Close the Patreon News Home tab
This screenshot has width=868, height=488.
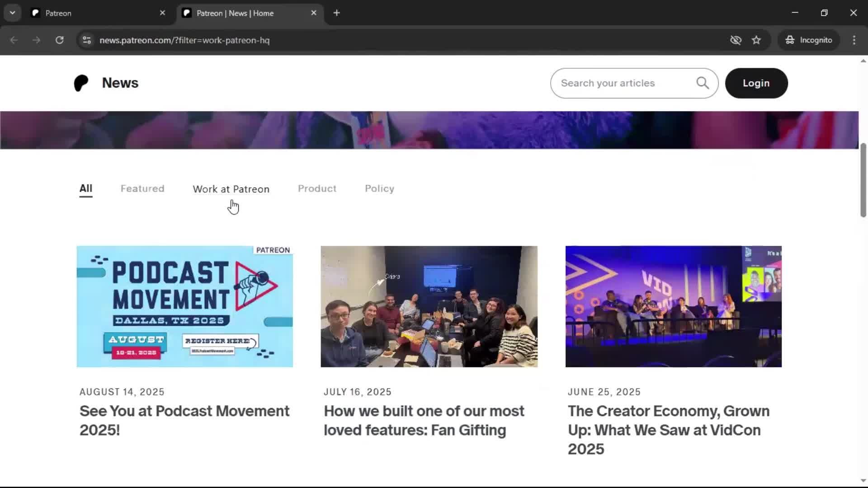314,13
